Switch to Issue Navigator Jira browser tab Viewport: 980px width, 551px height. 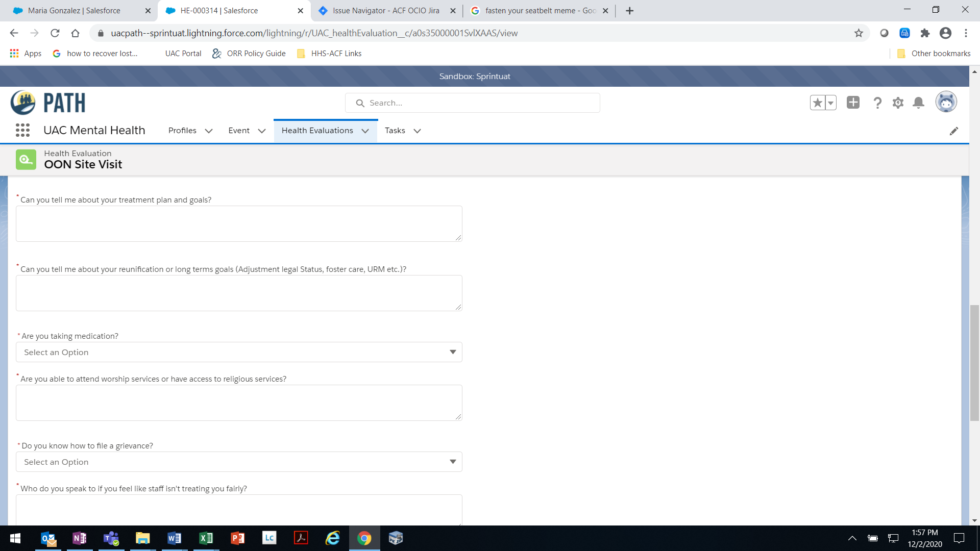385,11
